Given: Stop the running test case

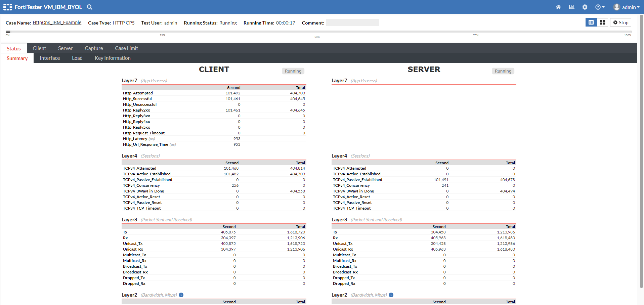Looking at the screenshot, I should coord(620,23).
